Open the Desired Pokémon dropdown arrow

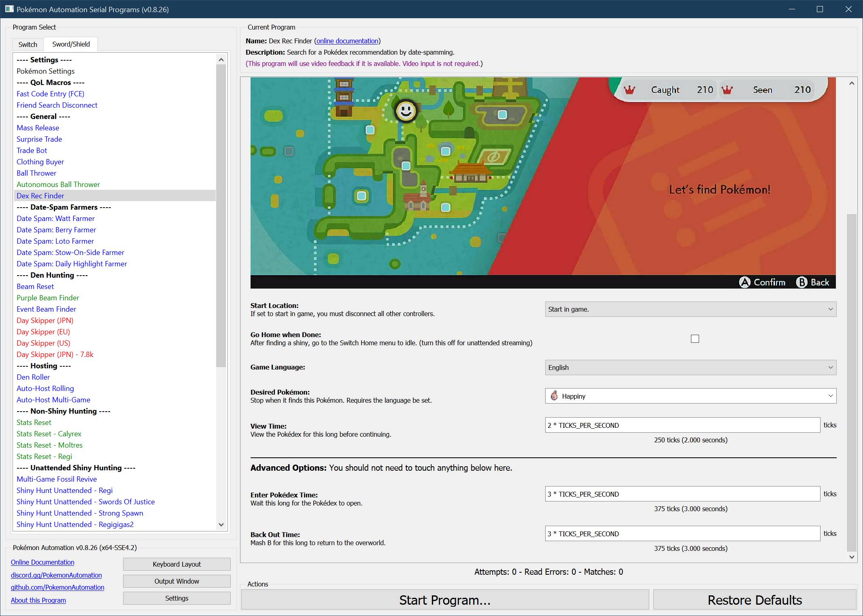click(830, 396)
